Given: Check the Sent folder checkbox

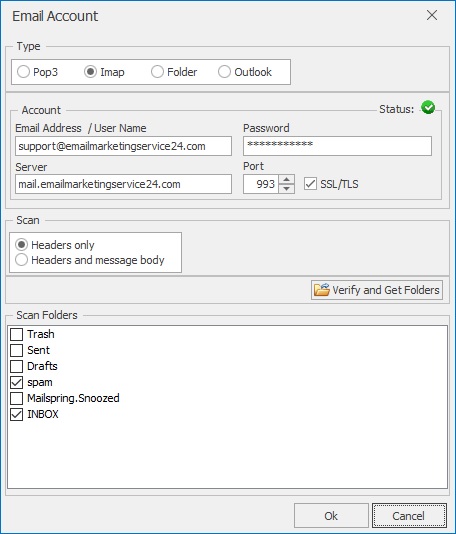Looking at the screenshot, I should click(16, 350).
